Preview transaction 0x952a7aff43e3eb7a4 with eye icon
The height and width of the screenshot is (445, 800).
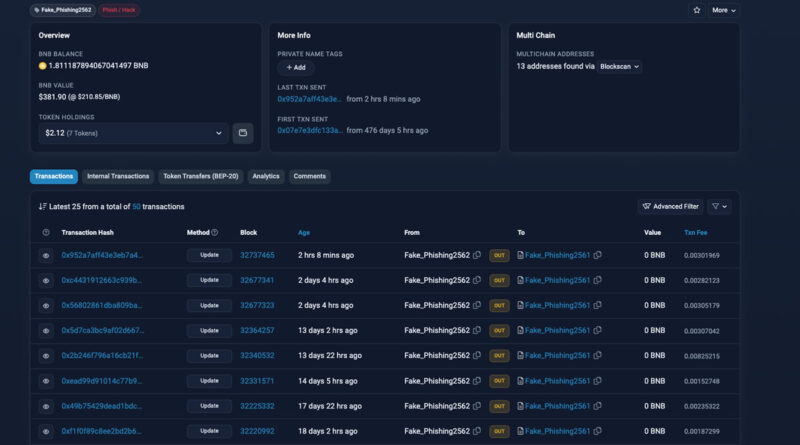point(46,255)
